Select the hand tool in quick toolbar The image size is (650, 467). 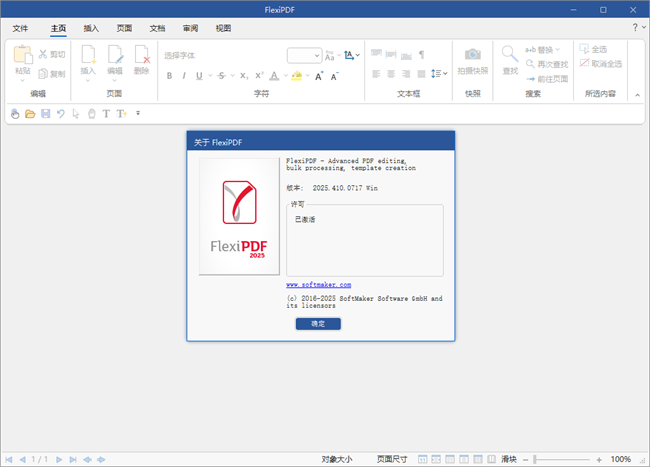coord(15,114)
